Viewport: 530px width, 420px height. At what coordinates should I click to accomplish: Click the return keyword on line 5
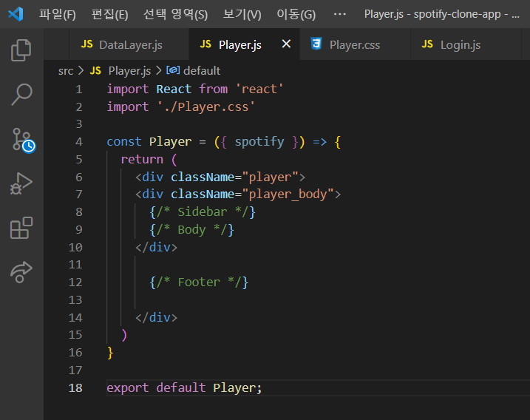point(142,159)
